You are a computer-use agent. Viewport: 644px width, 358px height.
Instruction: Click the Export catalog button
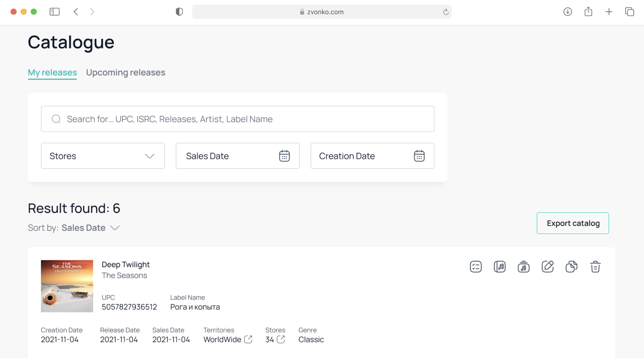[573, 223]
